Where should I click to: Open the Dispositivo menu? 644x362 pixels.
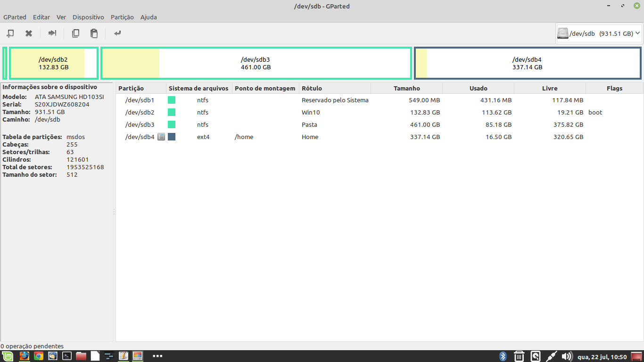[88, 17]
